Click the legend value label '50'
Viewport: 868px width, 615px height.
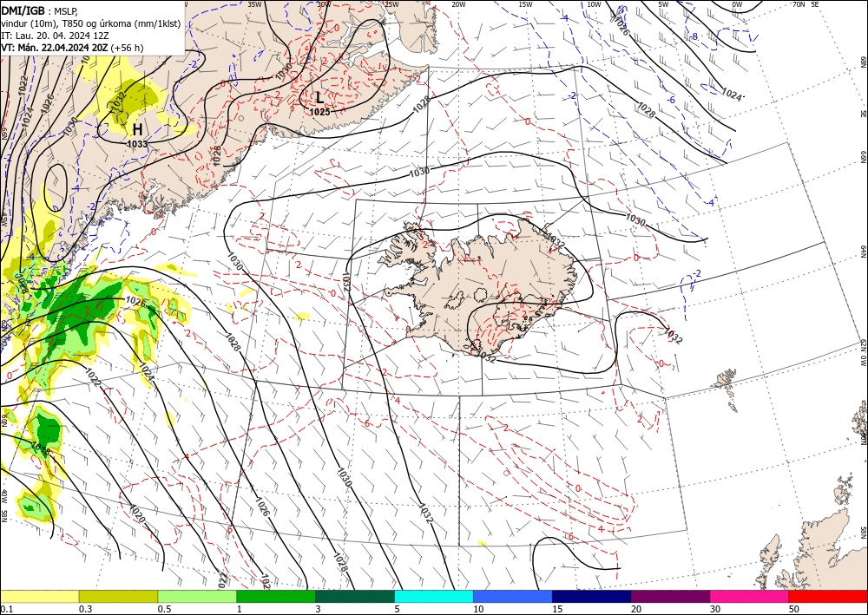pyautogui.click(x=794, y=609)
